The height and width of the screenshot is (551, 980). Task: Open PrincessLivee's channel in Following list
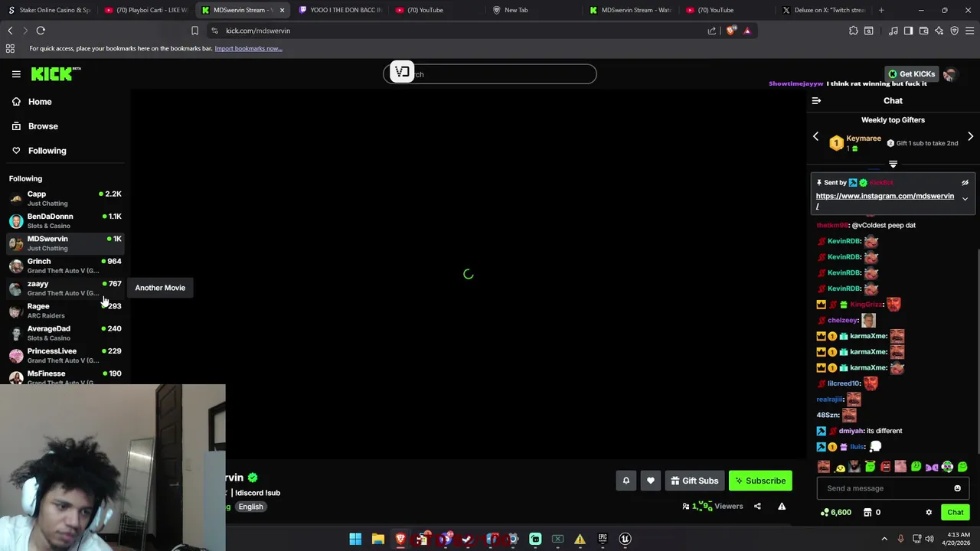click(65, 355)
